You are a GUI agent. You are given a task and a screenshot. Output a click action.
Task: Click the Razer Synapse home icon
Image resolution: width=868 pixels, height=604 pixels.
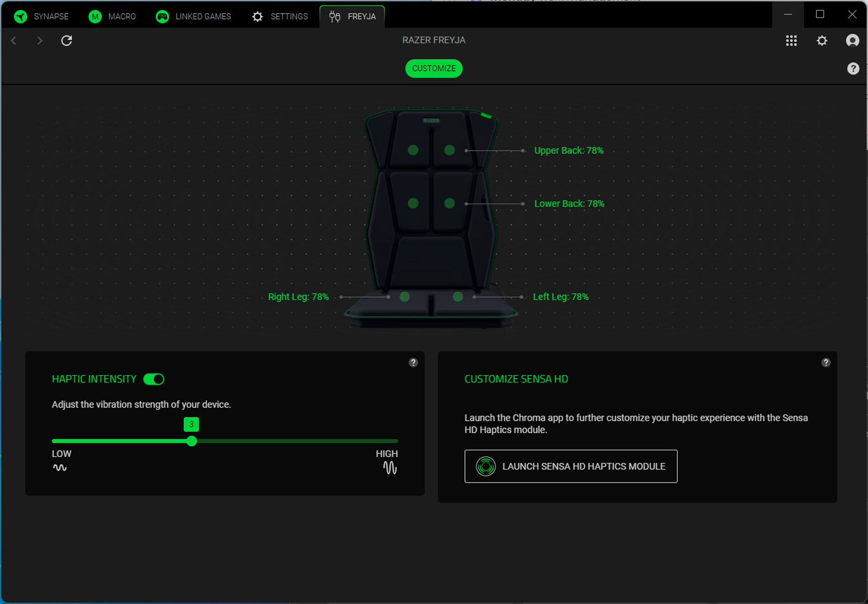20,16
